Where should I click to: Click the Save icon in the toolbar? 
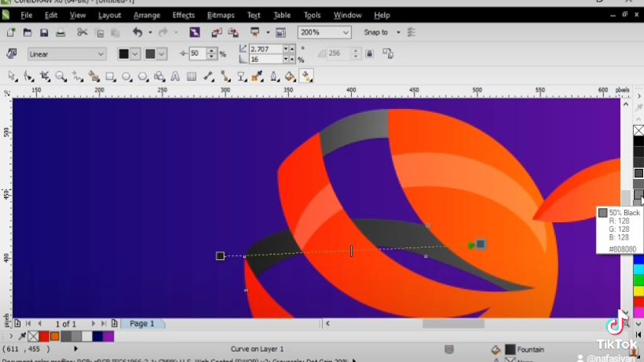(x=44, y=32)
